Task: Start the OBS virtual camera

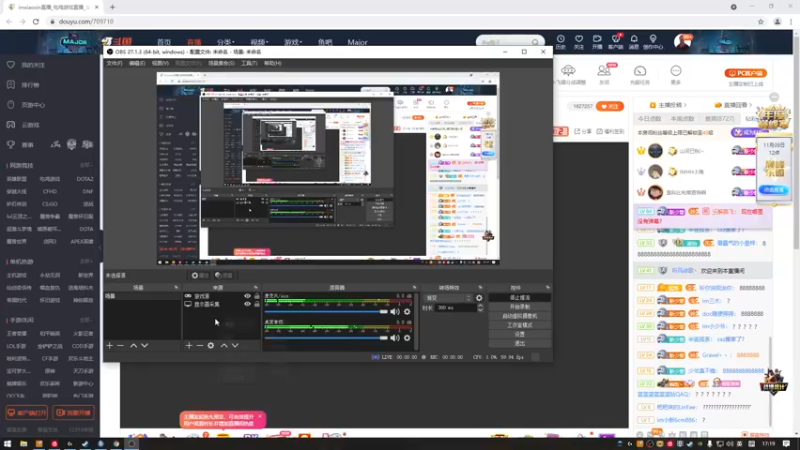Action: (x=519, y=316)
